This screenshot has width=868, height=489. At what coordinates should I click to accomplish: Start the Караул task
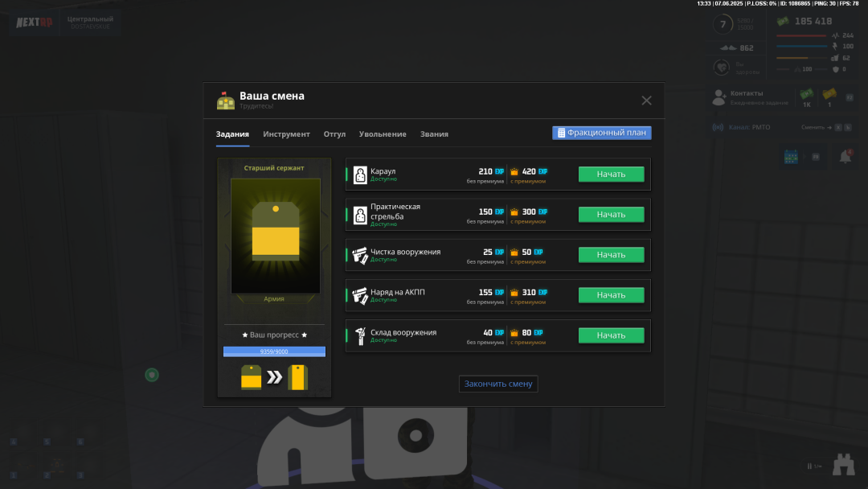[611, 175]
